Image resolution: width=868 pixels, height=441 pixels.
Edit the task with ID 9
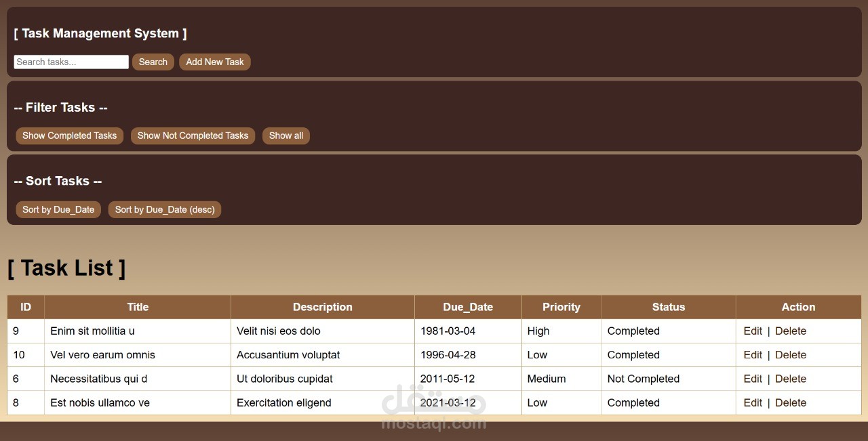click(753, 331)
